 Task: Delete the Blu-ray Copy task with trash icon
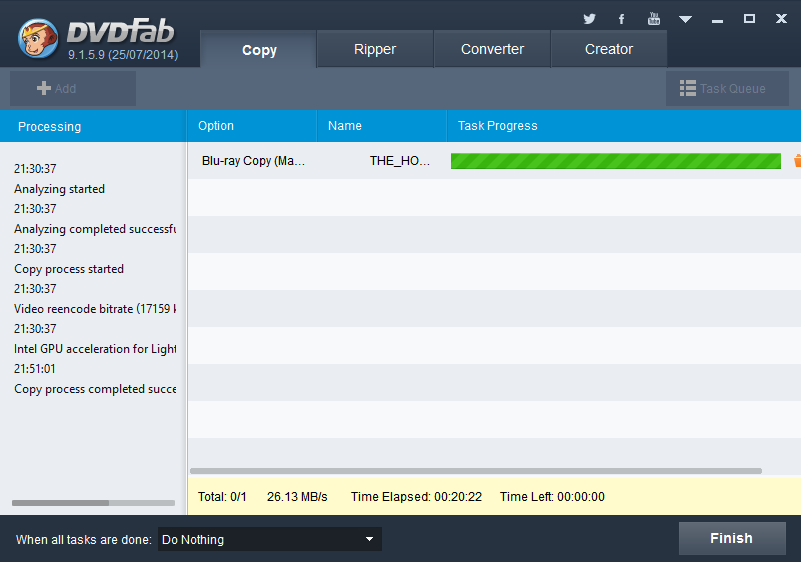[x=797, y=160]
